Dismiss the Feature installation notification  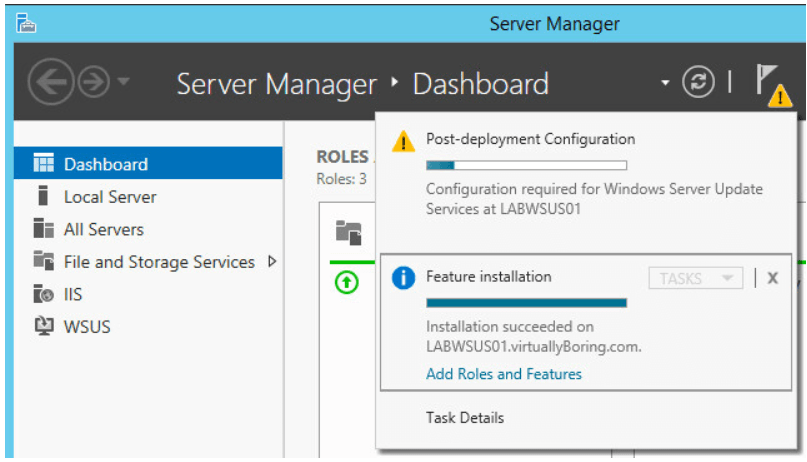pyautogui.click(x=773, y=278)
